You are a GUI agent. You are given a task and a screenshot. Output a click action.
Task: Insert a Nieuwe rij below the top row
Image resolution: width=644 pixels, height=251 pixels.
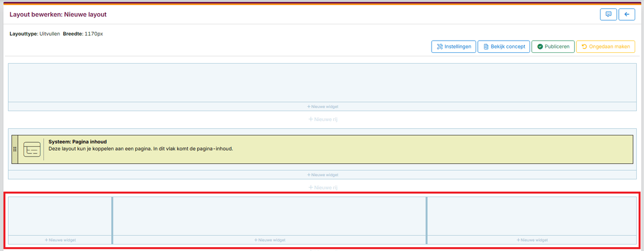tap(322, 119)
